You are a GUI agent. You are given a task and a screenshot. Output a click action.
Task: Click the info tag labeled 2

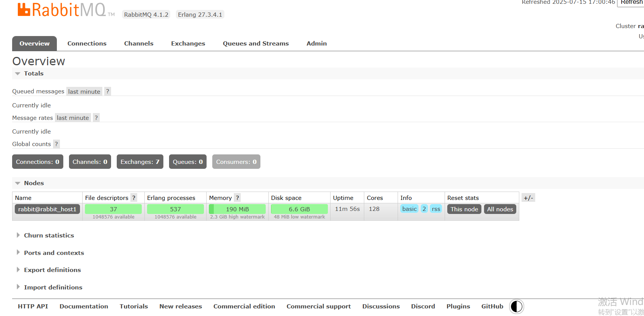click(x=424, y=209)
